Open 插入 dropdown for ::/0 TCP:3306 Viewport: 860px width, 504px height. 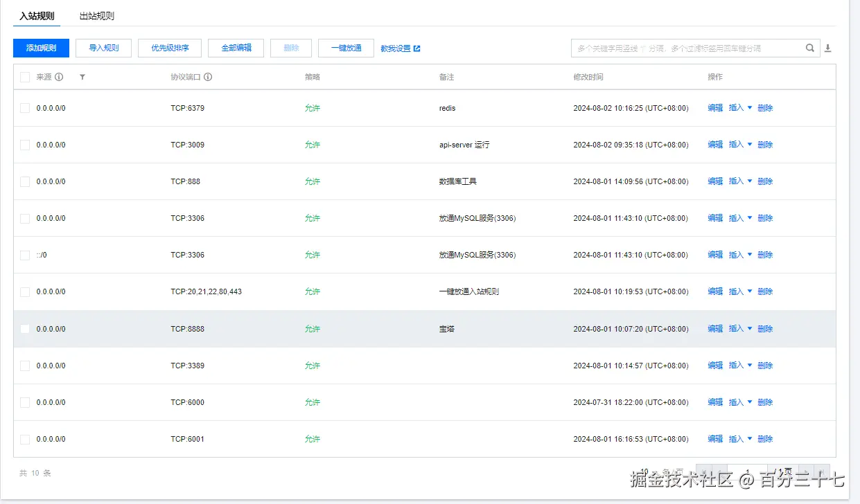tap(740, 255)
